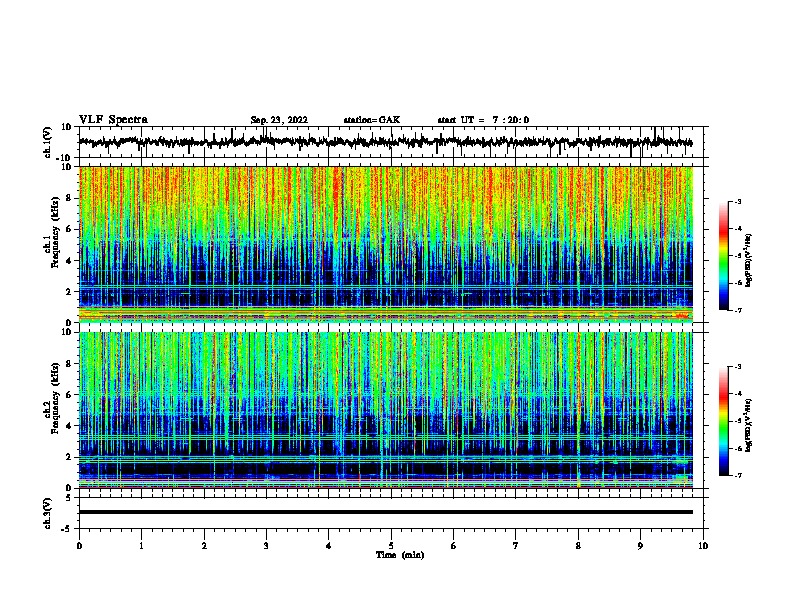Click the "station=GAK" header label
The image size is (792, 612).
(x=372, y=120)
